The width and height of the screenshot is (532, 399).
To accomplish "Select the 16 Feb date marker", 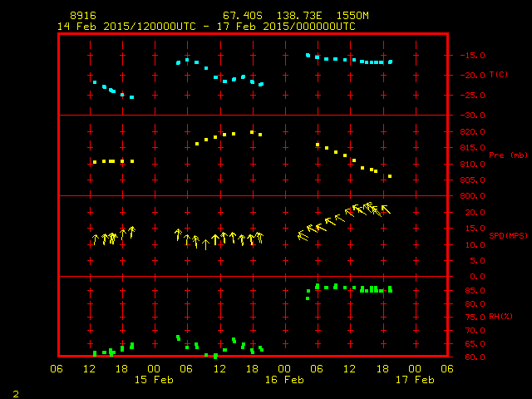I will coord(284,380).
